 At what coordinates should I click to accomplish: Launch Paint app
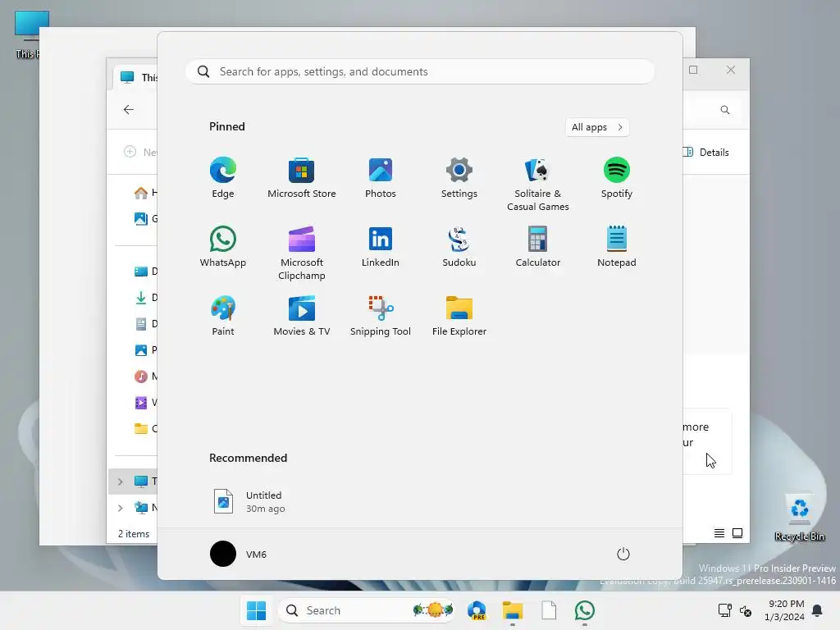223,316
